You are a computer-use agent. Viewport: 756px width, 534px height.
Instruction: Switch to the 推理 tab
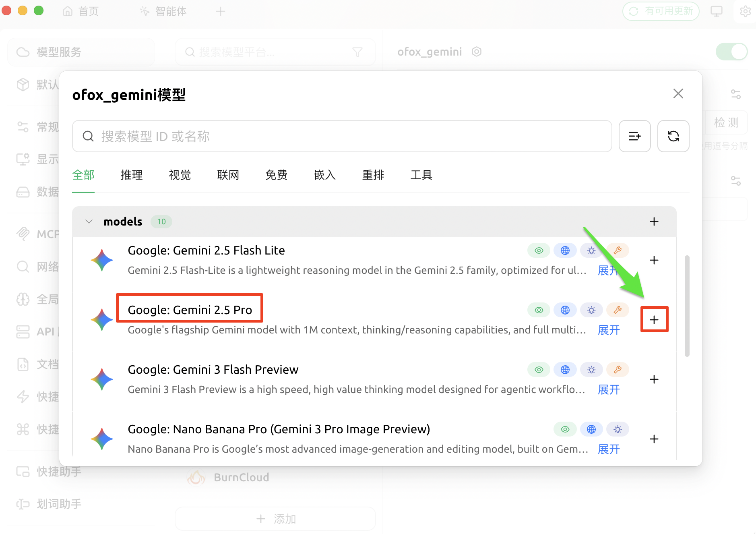point(132,175)
